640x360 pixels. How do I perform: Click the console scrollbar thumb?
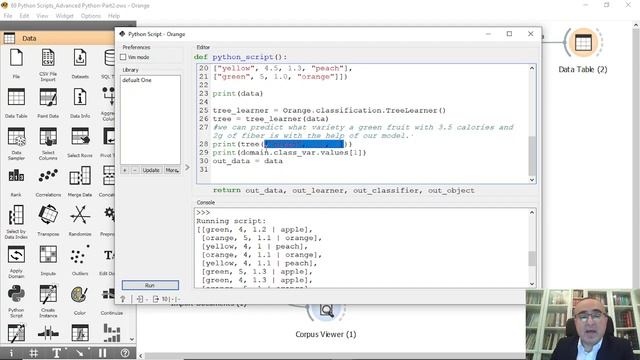point(531,258)
